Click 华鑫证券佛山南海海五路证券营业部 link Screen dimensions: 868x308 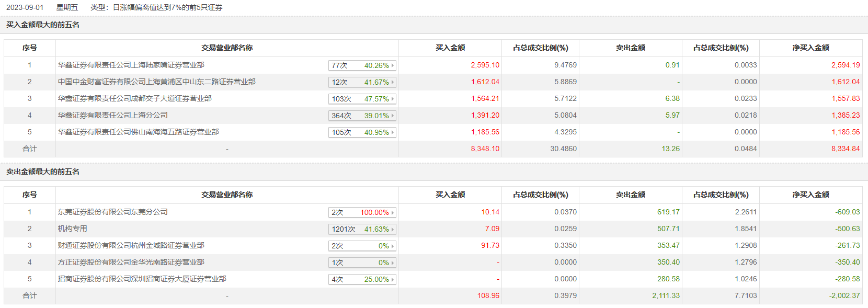click(138, 132)
